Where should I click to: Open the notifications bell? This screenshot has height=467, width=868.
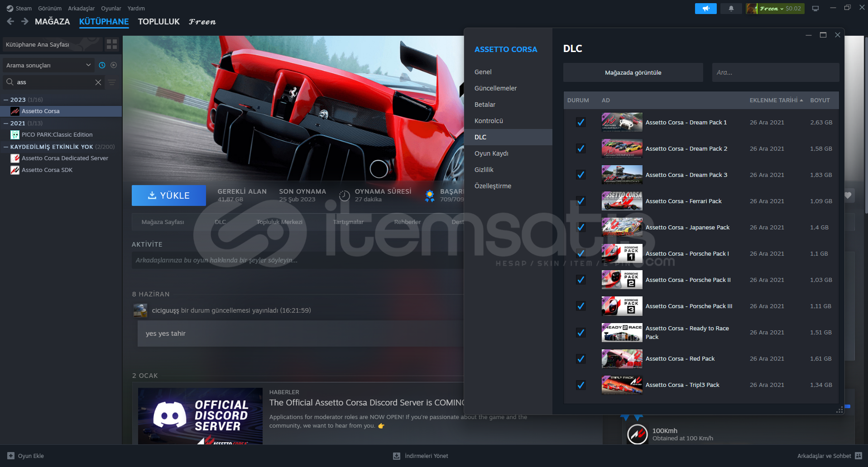(731, 8)
